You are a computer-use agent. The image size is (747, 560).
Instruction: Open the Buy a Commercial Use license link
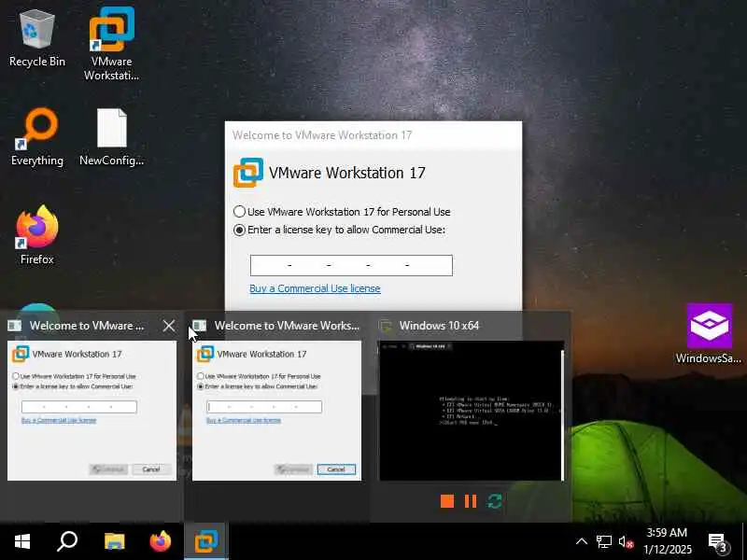315,288
